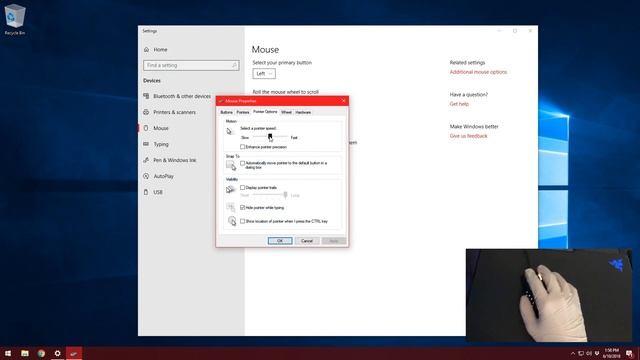This screenshot has height=360, width=640.
Task: Click the CTRL pointer location icon
Action: 232,221
